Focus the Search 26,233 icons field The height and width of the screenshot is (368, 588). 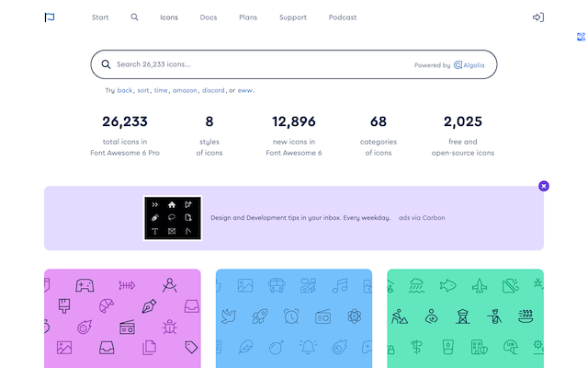(x=294, y=64)
